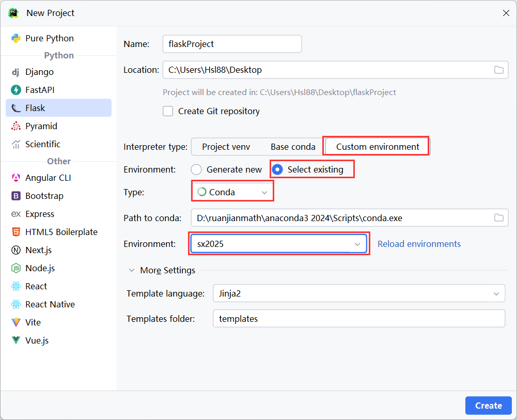Click the FastAPI lightning icon
The width and height of the screenshot is (517, 420).
(x=16, y=90)
